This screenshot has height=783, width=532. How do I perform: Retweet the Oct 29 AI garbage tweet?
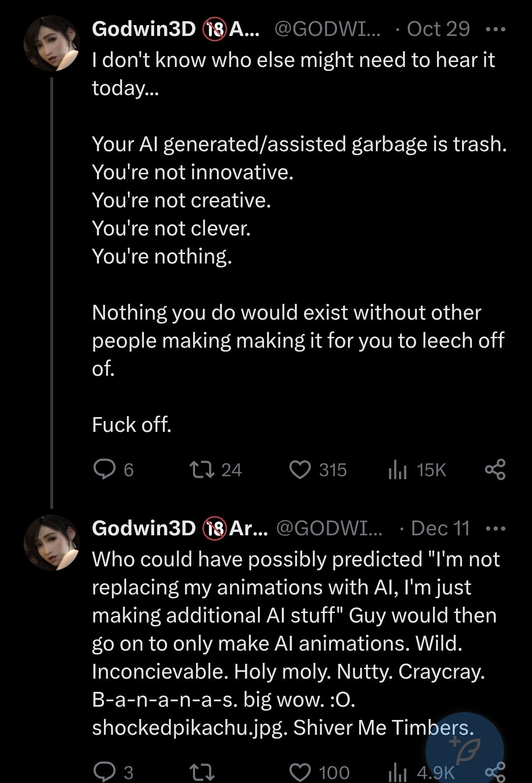coord(202,469)
